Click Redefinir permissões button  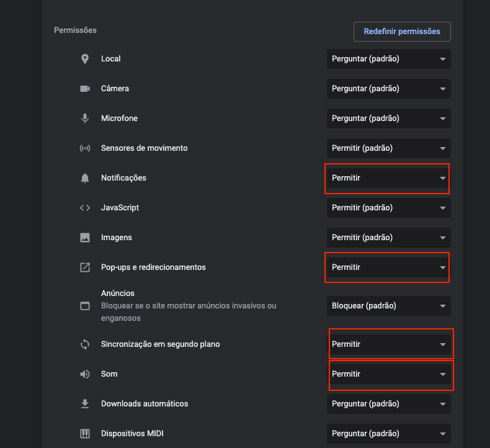coord(402,32)
